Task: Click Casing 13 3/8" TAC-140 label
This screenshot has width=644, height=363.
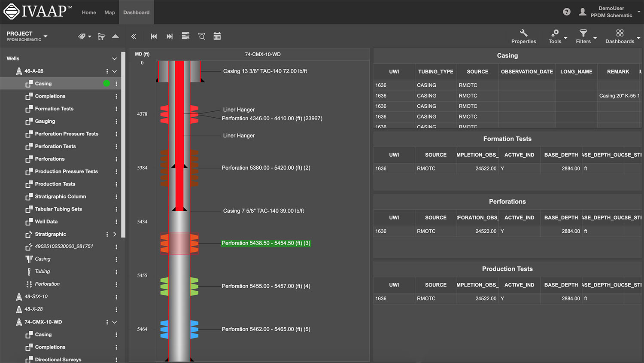Action: click(x=265, y=71)
